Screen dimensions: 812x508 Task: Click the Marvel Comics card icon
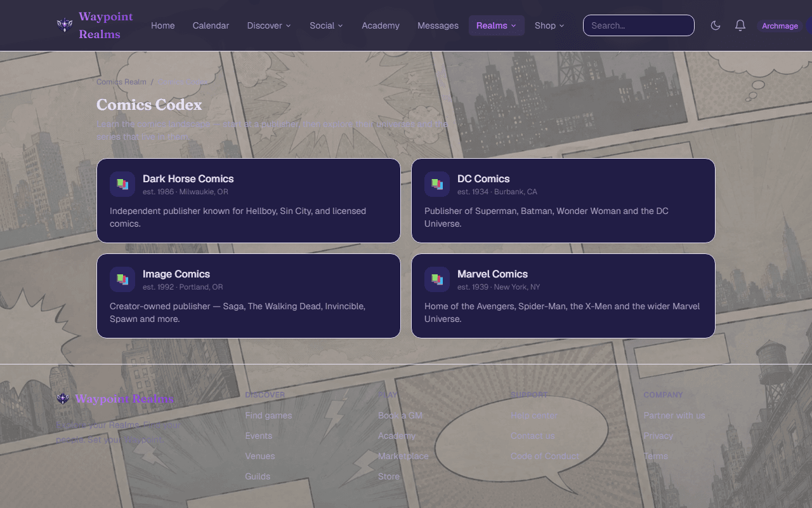tap(437, 279)
